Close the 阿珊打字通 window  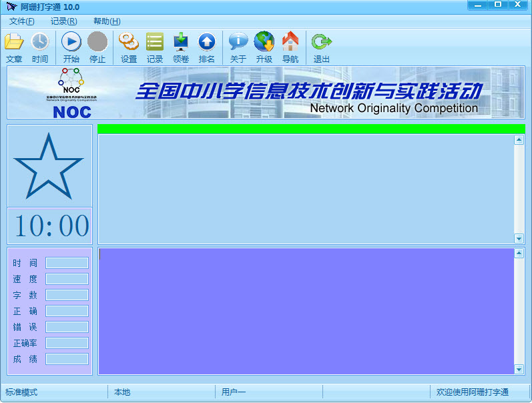518,5
